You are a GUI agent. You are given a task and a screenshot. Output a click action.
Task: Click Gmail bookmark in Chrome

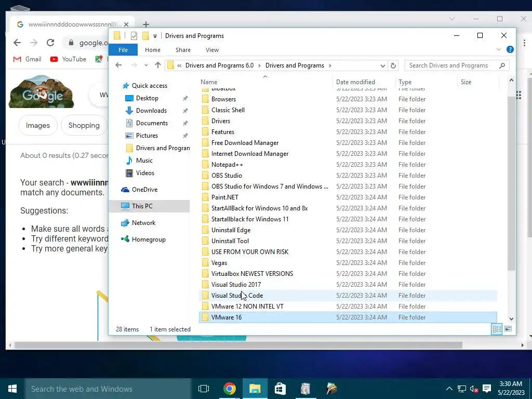(x=28, y=59)
